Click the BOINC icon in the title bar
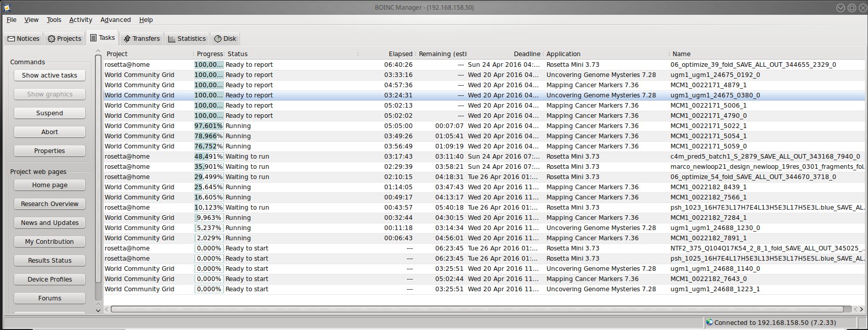Screen dimensions: 868x330 (x=7, y=7)
